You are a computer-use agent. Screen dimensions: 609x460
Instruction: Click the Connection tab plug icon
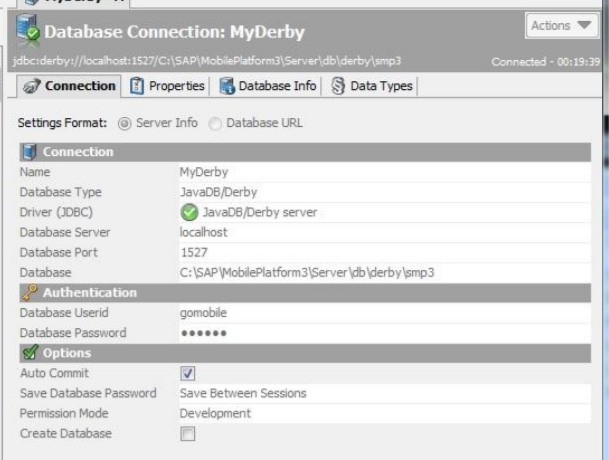coord(31,86)
